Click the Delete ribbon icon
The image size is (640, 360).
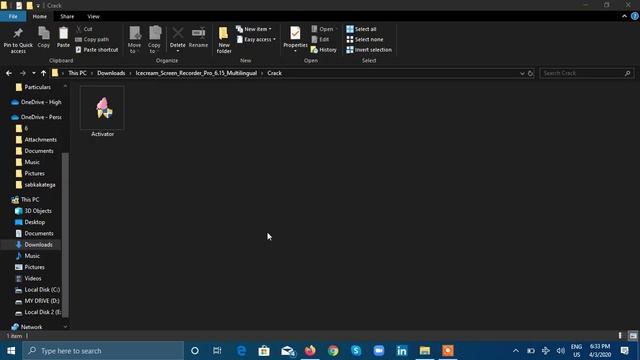(178, 40)
